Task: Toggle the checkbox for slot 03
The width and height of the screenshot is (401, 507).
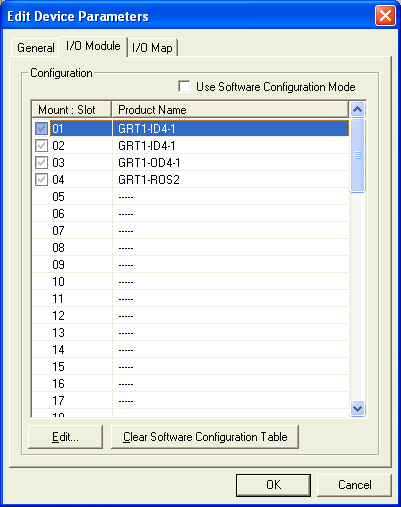Action: (41, 163)
